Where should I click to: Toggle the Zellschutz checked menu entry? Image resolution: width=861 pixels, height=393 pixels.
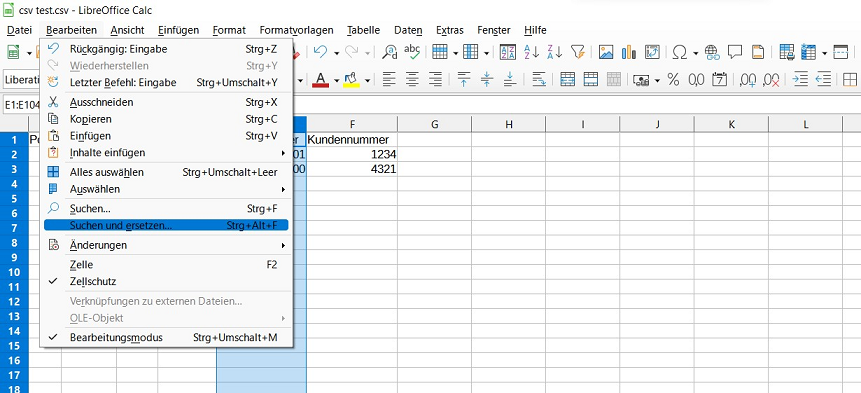[x=166, y=281]
